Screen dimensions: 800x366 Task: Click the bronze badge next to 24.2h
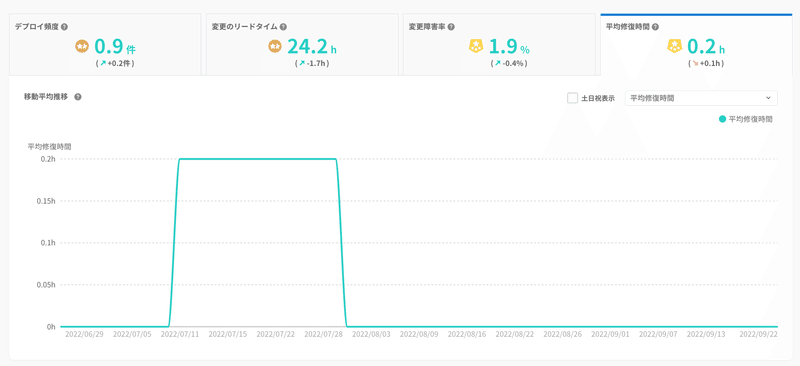click(x=275, y=47)
